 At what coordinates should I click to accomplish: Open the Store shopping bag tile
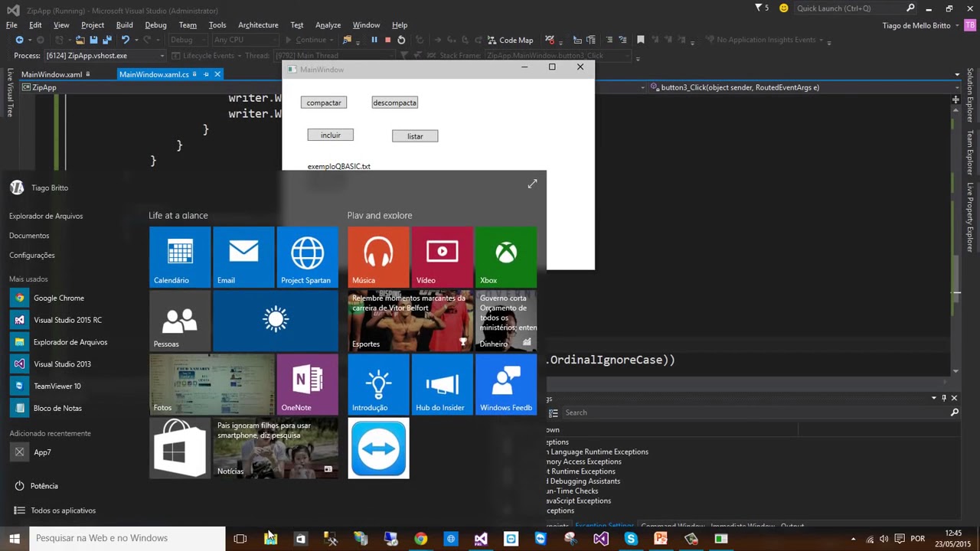tap(180, 448)
